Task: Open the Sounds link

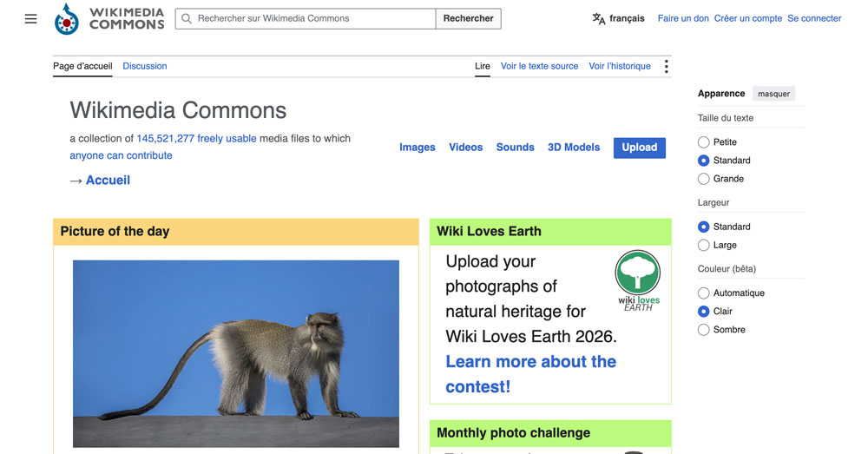Action: tap(515, 148)
